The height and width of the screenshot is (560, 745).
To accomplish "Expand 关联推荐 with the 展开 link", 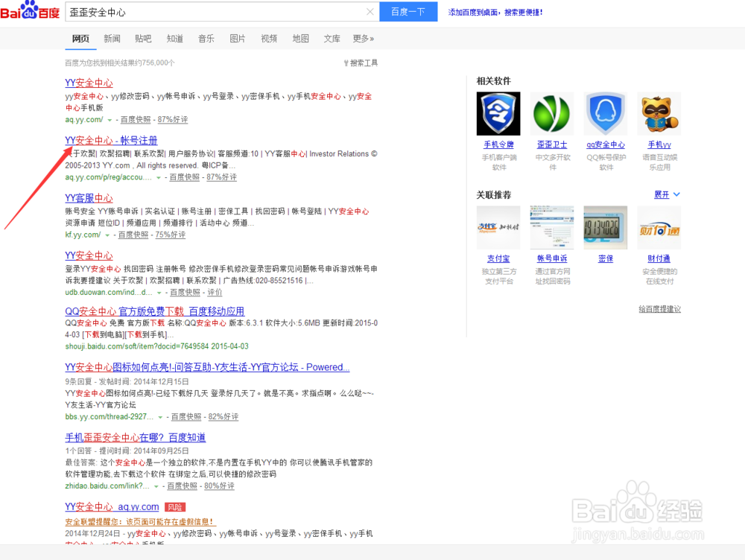I will pyautogui.click(x=667, y=195).
